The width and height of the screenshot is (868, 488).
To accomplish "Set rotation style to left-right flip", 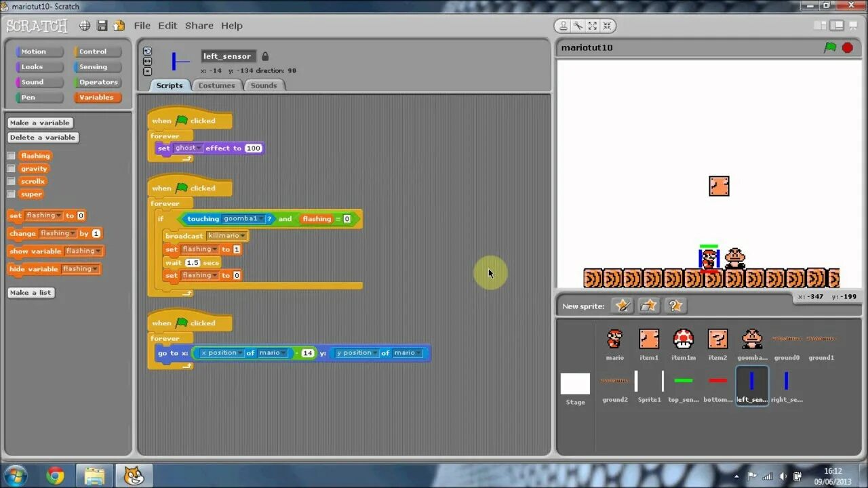I will [147, 61].
